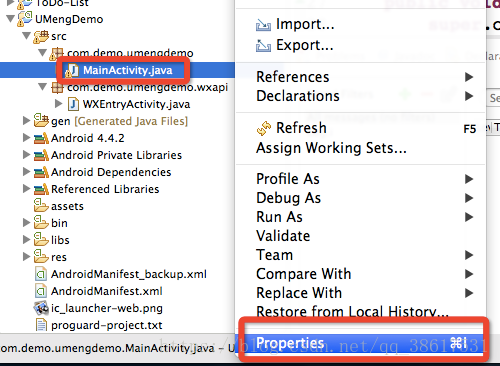Open the References submenu
The width and height of the screenshot is (500, 366).
tap(360, 77)
